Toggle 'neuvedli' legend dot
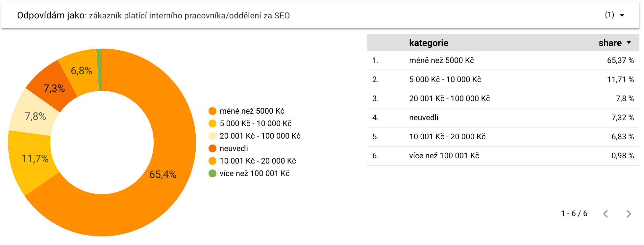 coord(212,148)
